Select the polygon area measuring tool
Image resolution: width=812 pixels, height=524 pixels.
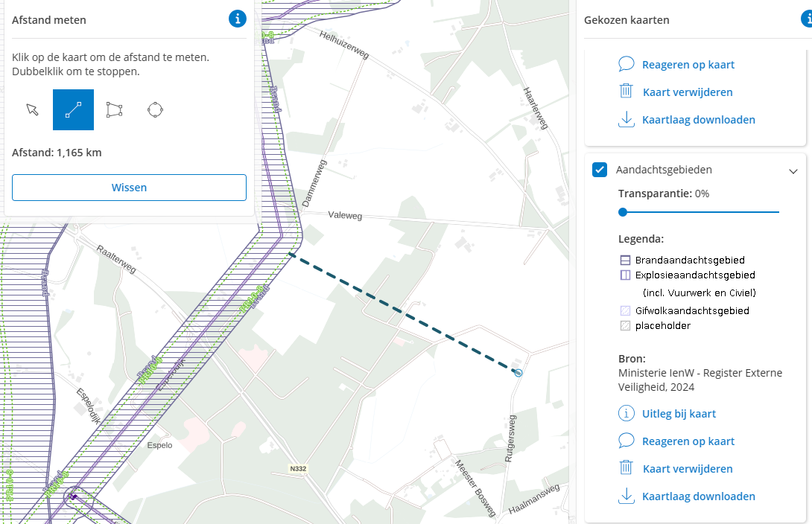pyautogui.click(x=114, y=109)
